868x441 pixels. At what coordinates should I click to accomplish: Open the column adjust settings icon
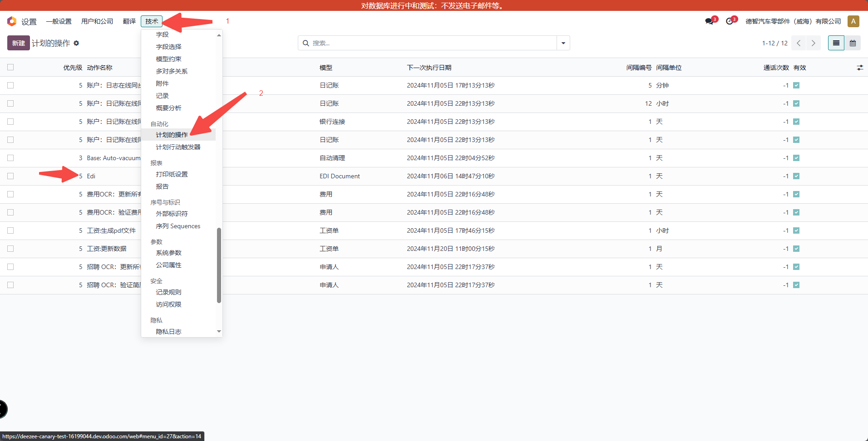click(859, 68)
